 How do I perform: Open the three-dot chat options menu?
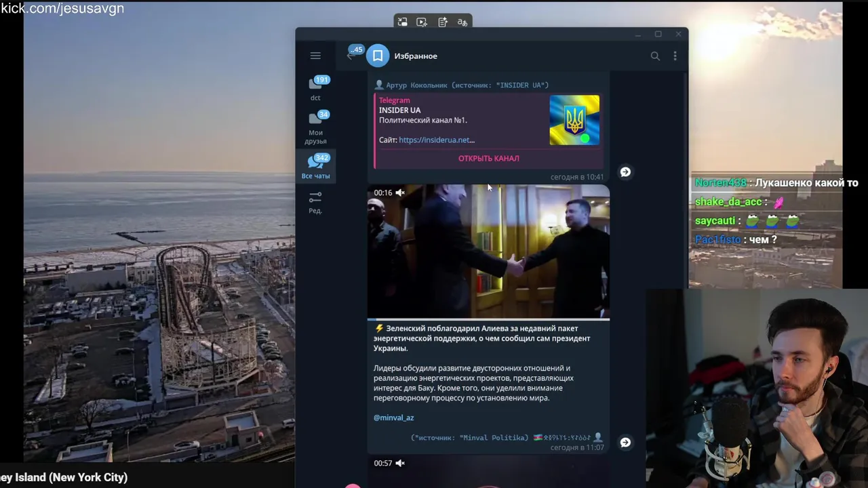(675, 56)
